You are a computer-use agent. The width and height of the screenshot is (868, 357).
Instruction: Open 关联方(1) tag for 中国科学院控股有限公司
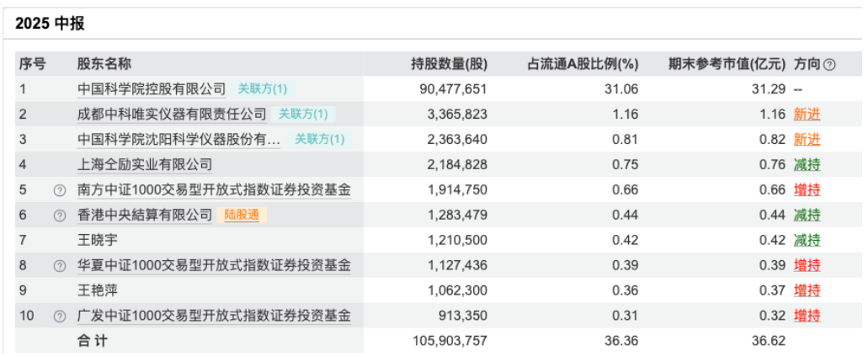pos(263,88)
